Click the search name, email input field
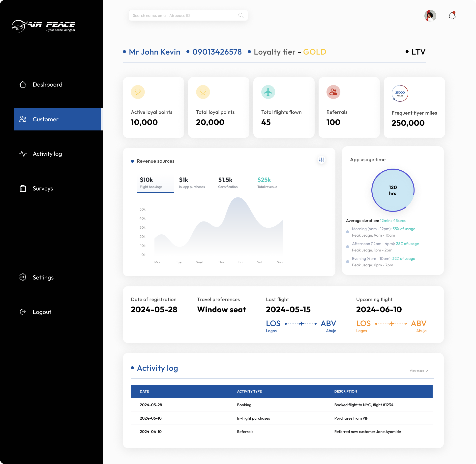476x464 pixels. [x=183, y=15]
